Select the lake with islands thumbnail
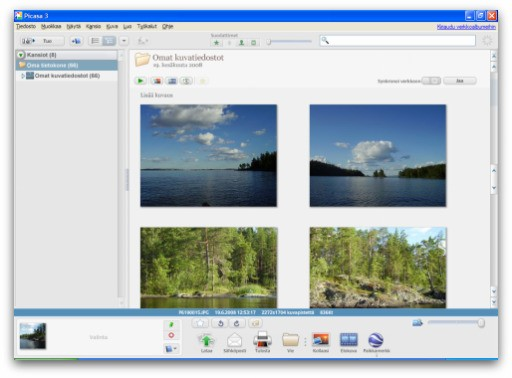The image size is (512, 378). click(x=378, y=156)
